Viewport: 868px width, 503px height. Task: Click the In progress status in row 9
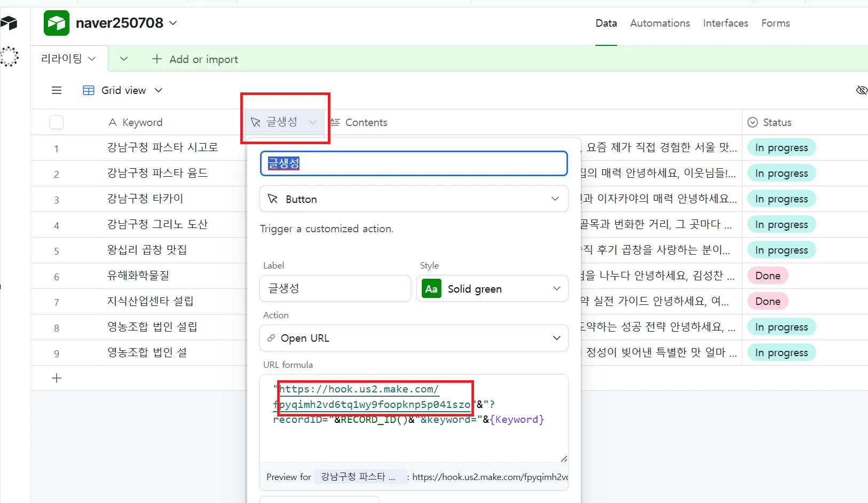click(x=781, y=353)
